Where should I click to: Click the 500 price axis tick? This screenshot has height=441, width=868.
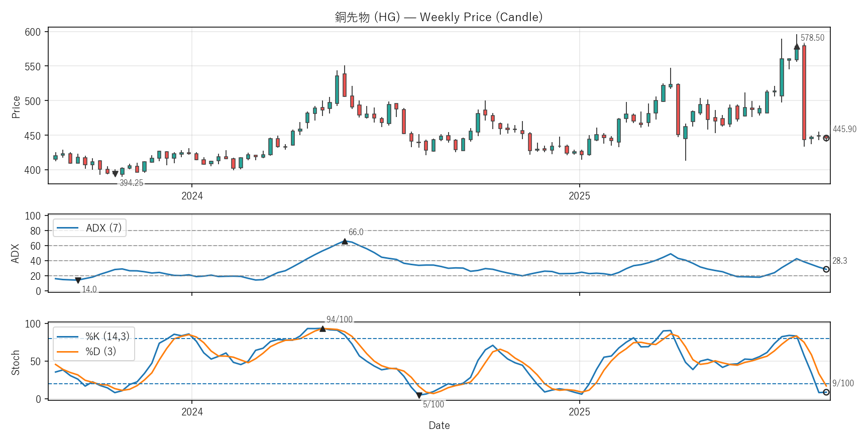pos(33,101)
